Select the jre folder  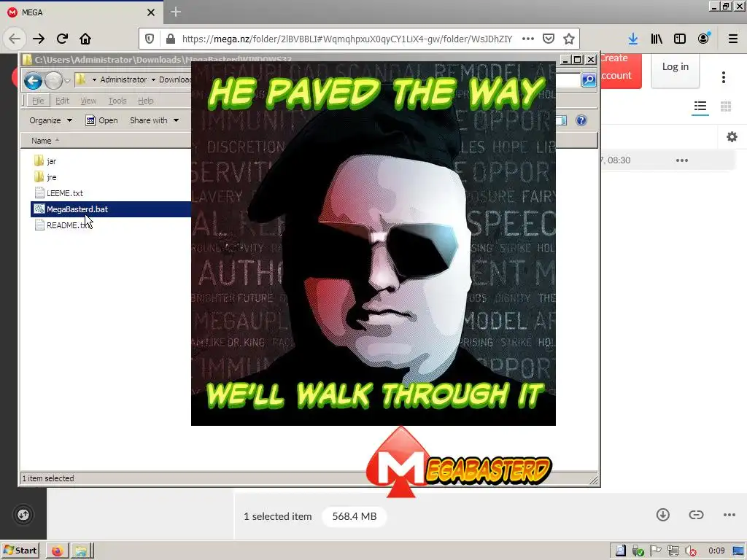pos(46,177)
